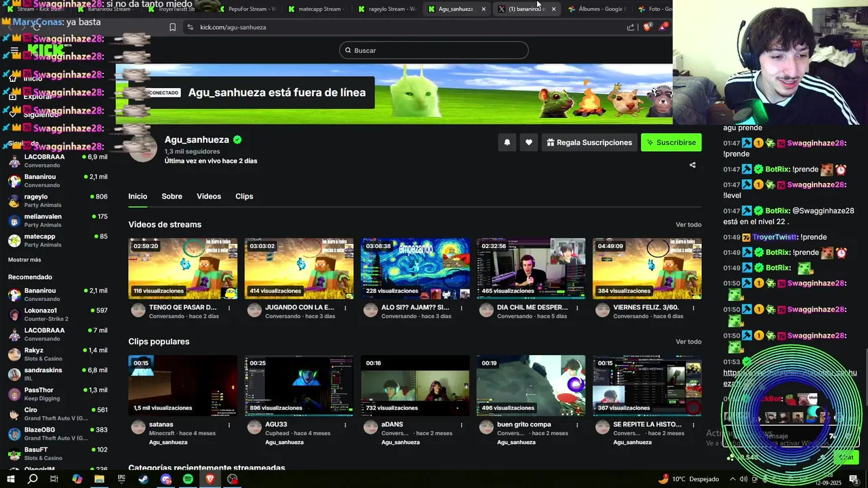Click the share icon below Suscribirse
Screen dimensions: 868x488
click(x=692, y=165)
